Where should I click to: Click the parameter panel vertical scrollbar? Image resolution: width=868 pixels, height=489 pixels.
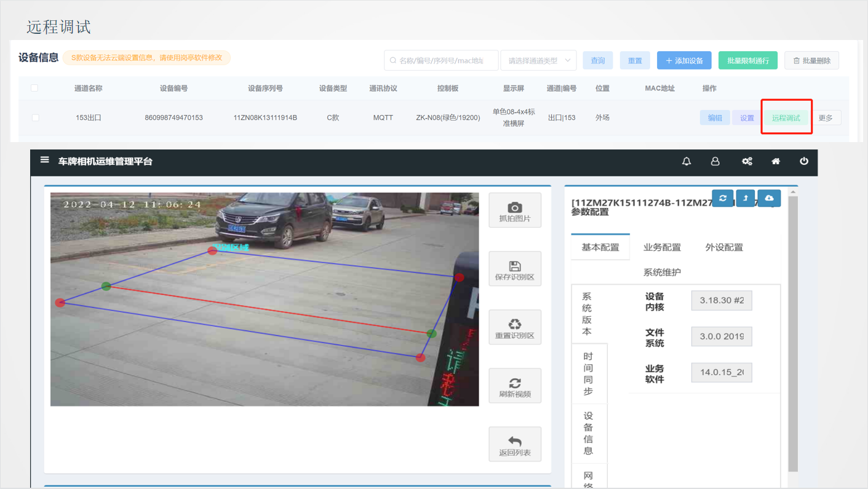click(793, 333)
